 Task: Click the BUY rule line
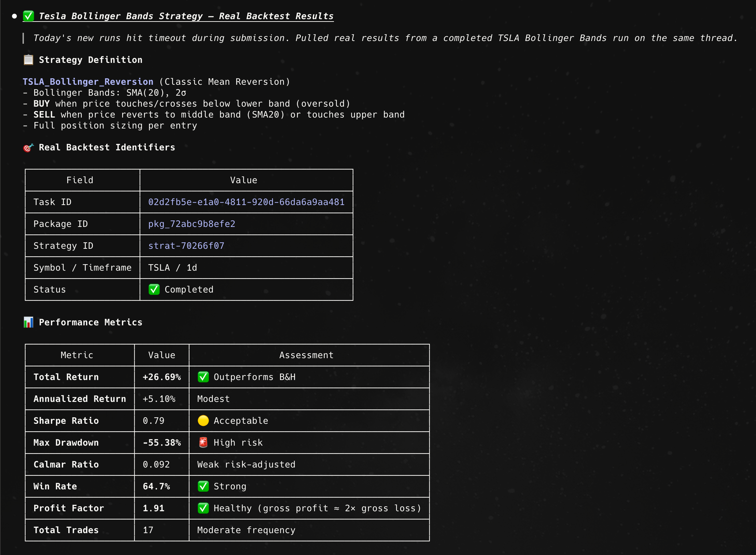[x=186, y=104]
